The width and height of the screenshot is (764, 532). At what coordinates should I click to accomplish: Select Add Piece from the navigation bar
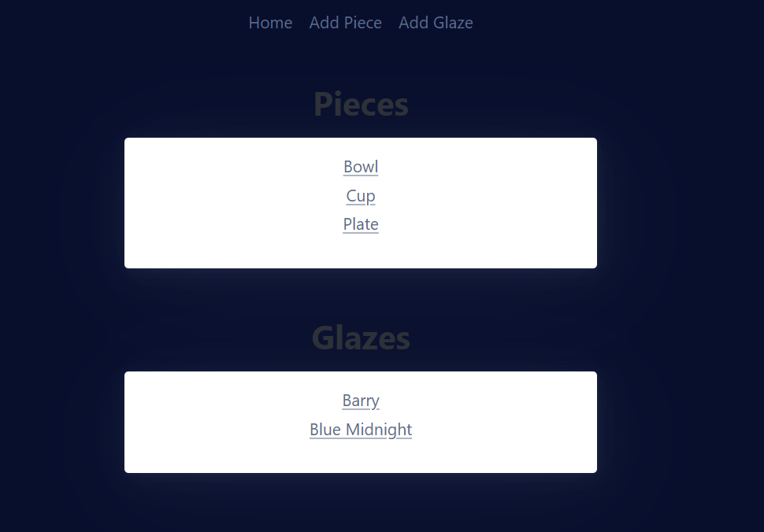coord(345,23)
